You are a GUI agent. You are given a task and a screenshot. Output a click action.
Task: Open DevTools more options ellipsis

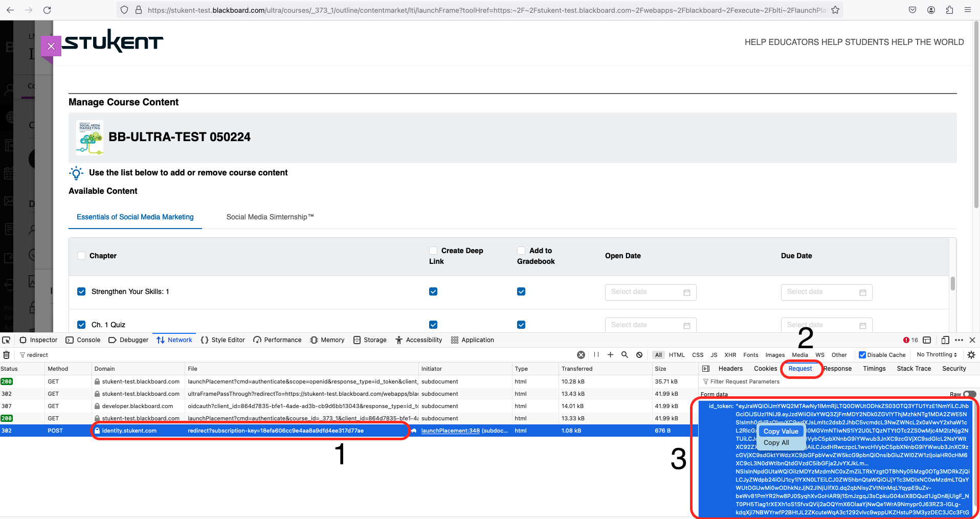(x=959, y=340)
